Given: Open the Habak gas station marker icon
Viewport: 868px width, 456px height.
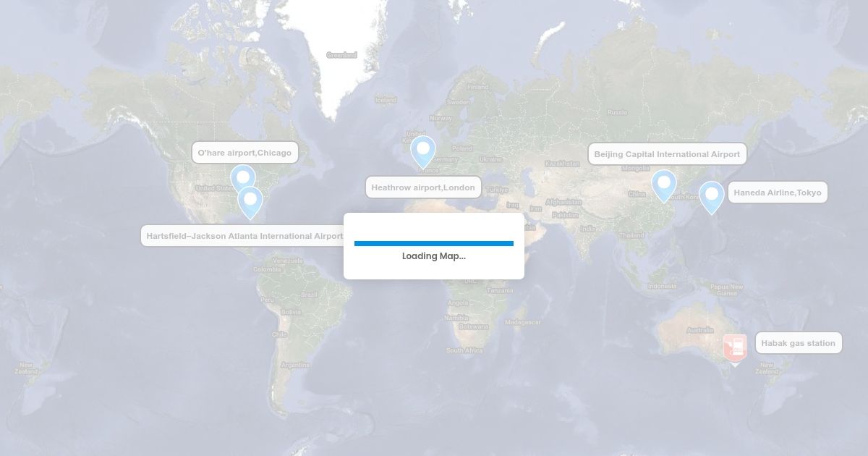Looking at the screenshot, I should point(735,349).
